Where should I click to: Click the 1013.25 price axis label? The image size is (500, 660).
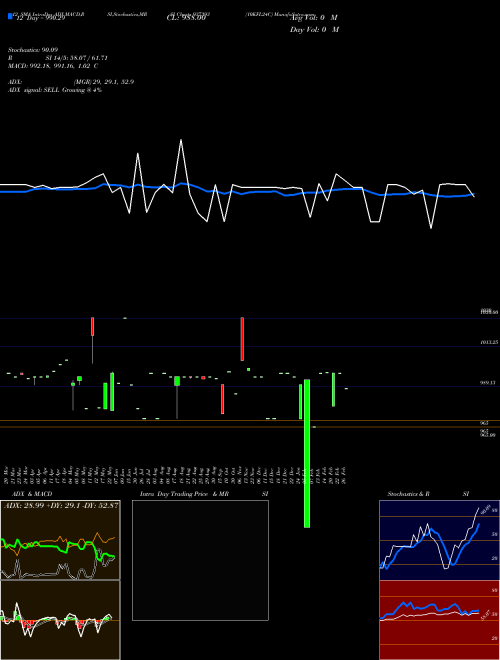pos(489,342)
